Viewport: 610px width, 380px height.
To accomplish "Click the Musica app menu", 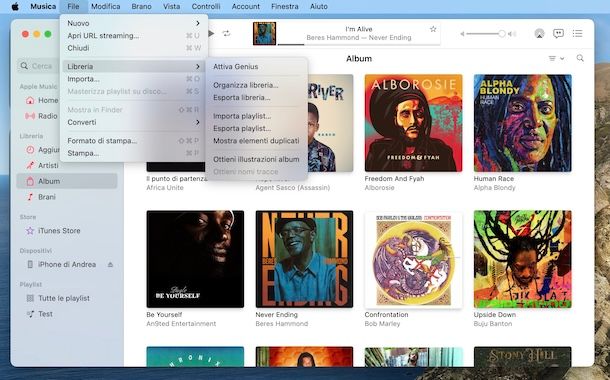I will (x=43, y=6).
